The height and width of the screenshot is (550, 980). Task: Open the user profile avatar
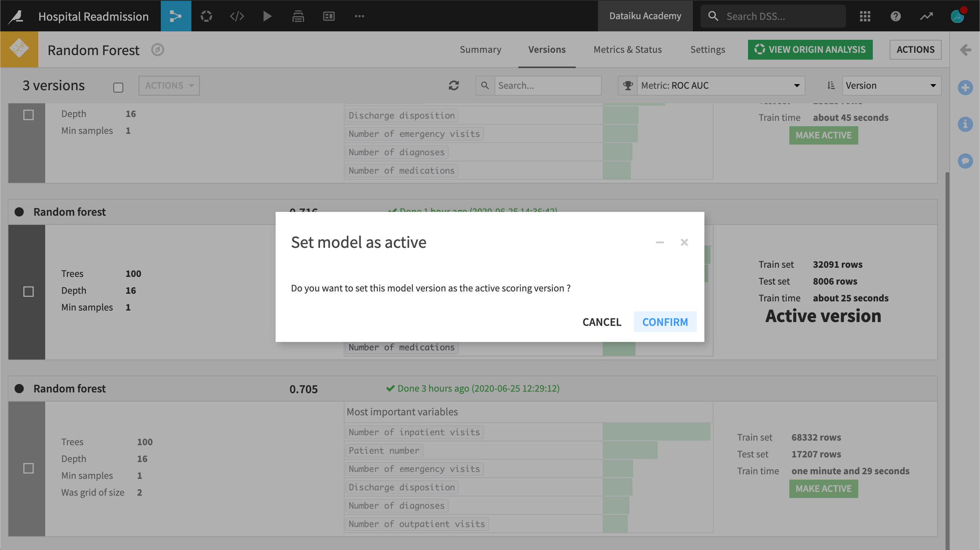(x=958, y=16)
